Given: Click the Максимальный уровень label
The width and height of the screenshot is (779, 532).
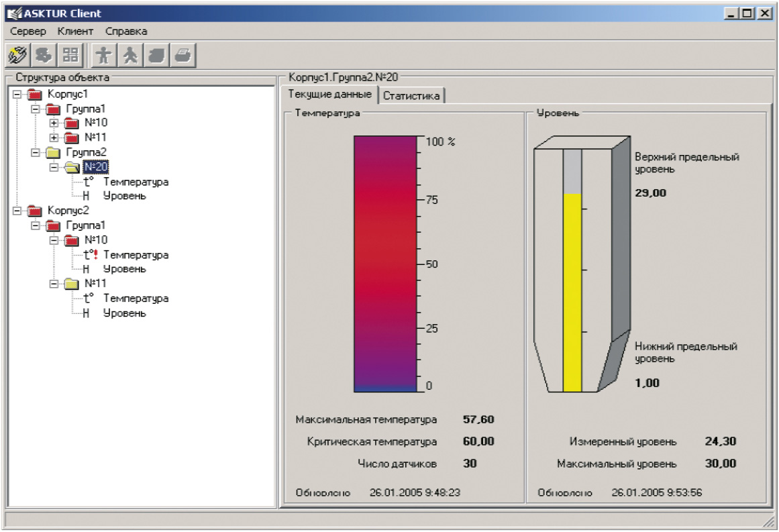Looking at the screenshot, I should 617,464.
